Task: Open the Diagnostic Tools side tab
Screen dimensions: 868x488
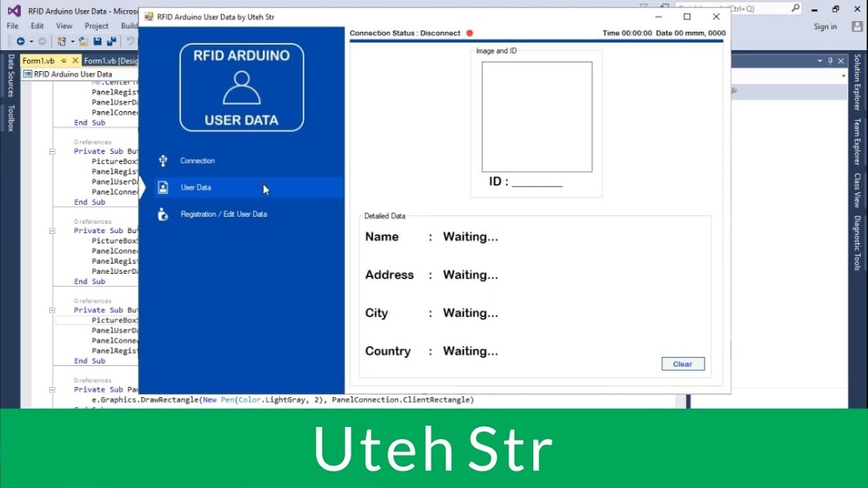Action: pos(857,243)
